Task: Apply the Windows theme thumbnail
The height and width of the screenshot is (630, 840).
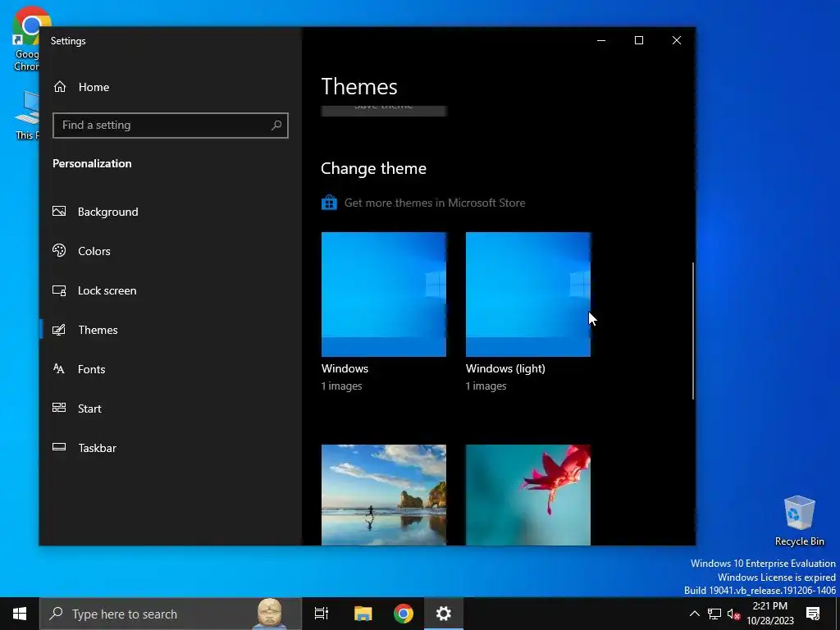Action: coord(384,294)
